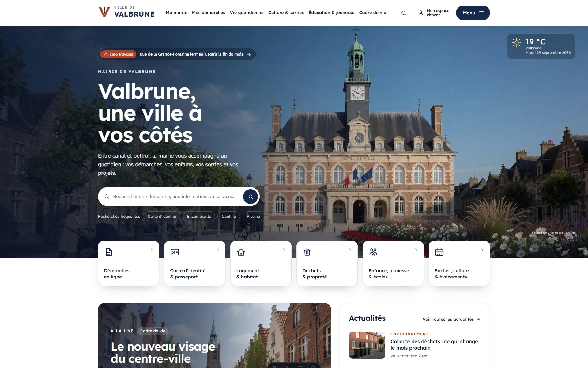Viewport: 588px width, 368px height.
Task: Select the Piscine frequent search chip
Action: (x=253, y=217)
